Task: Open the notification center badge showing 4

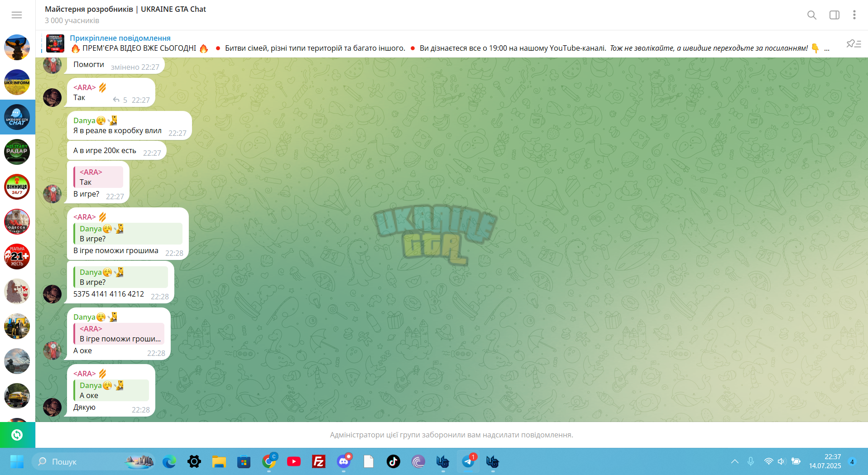Action: click(x=852, y=462)
